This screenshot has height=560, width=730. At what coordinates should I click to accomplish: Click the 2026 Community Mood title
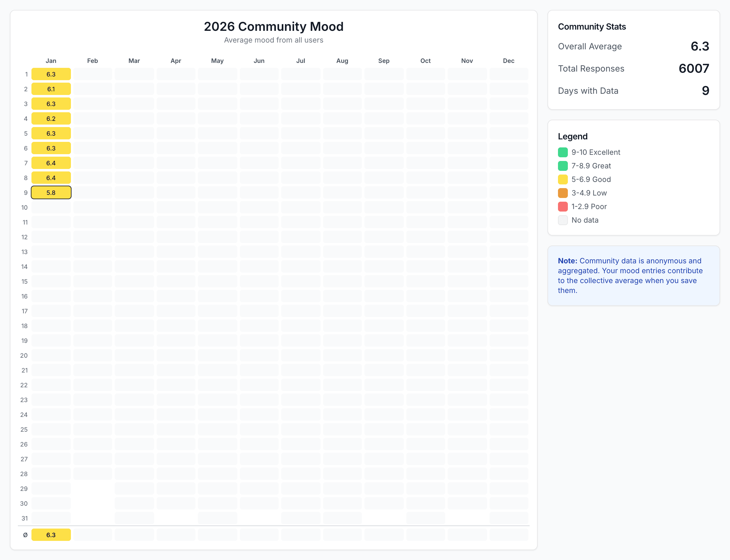click(x=273, y=27)
